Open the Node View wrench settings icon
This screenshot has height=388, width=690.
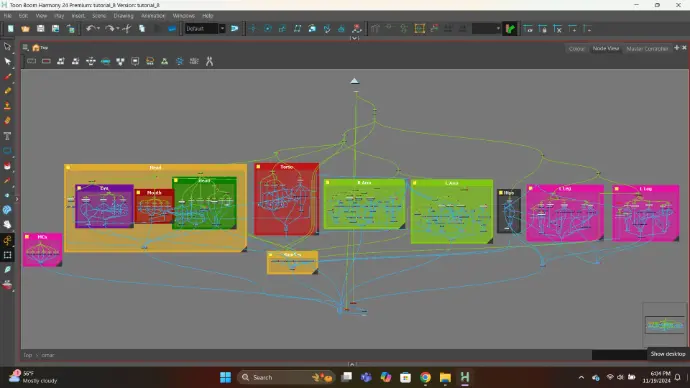209,61
